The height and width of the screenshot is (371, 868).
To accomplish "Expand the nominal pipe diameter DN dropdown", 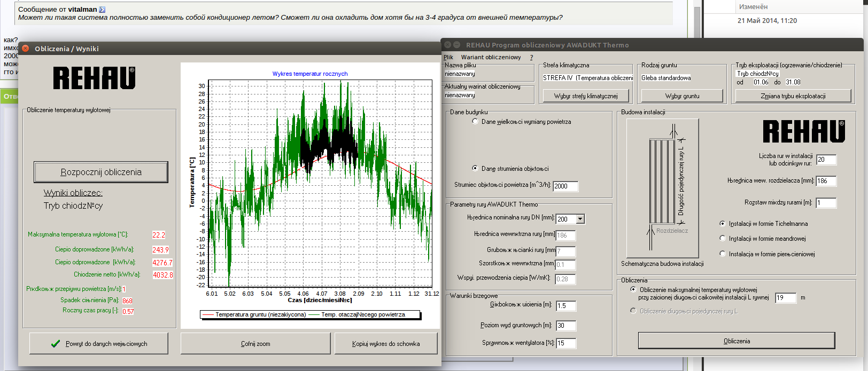I will pyautogui.click(x=580, y=219).
